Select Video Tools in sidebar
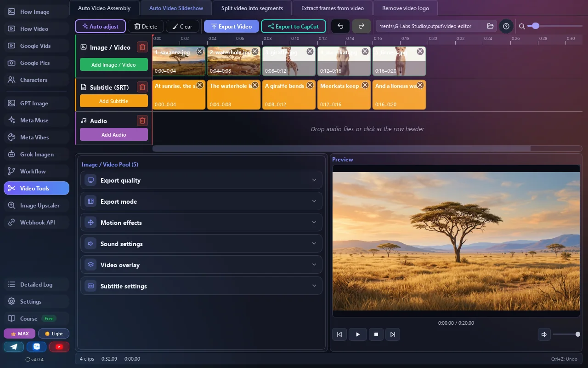This screenshot has height=368, width=588. [x=36, y=188]
